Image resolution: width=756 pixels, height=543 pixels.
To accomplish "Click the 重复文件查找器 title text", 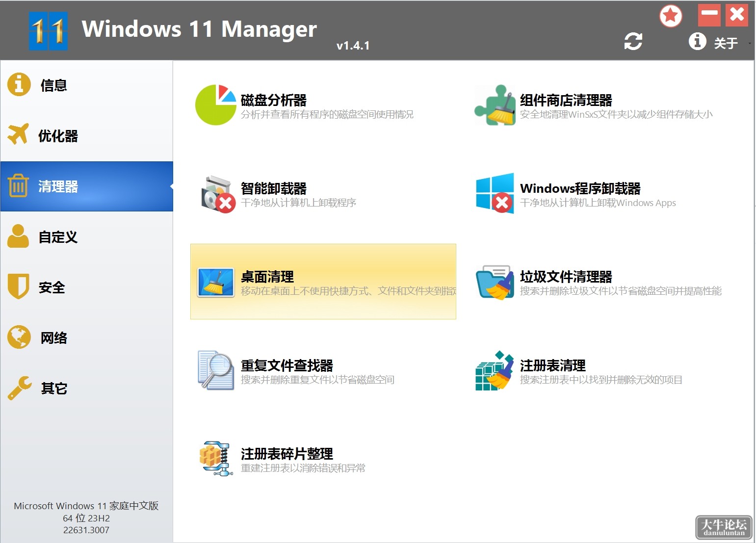I will (x=287, y=365).
